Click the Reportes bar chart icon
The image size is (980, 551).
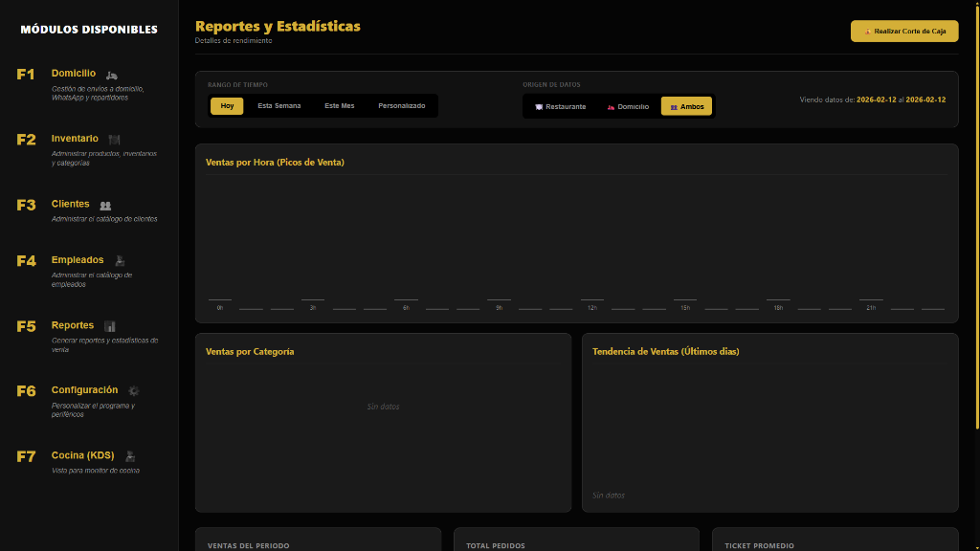110,326
